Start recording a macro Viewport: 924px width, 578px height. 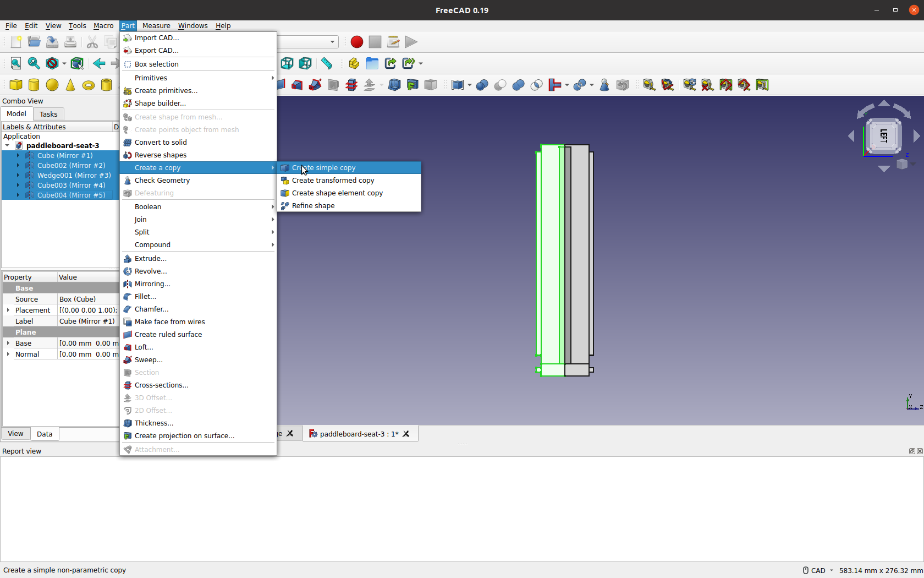click(356, 42)
